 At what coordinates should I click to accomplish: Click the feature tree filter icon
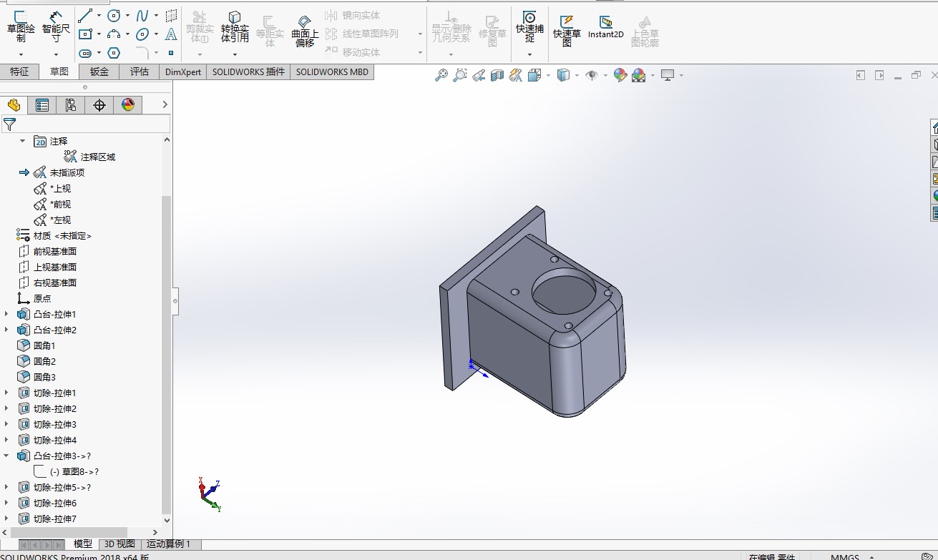pos(9,124)
